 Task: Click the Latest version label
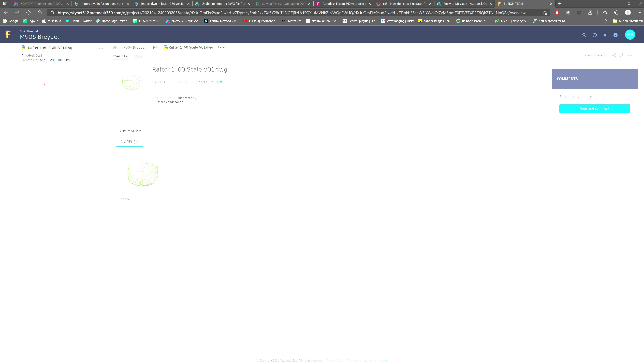click(x=223, y=47)
